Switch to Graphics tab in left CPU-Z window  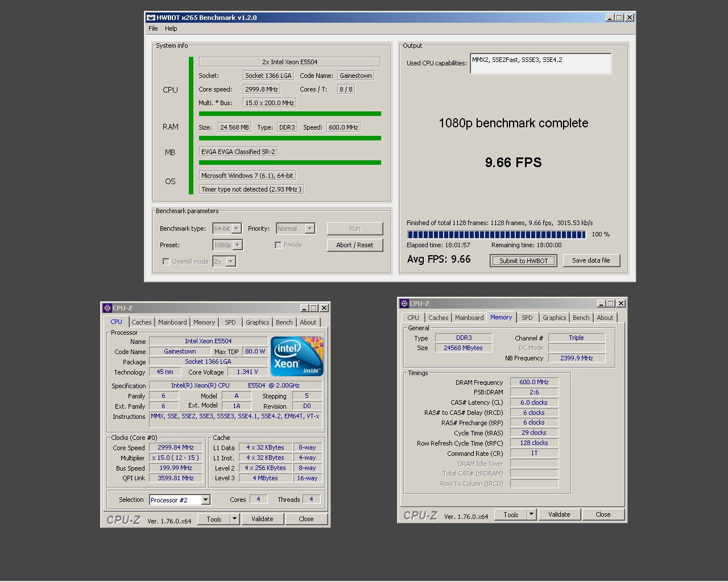(x=258, y=322)
